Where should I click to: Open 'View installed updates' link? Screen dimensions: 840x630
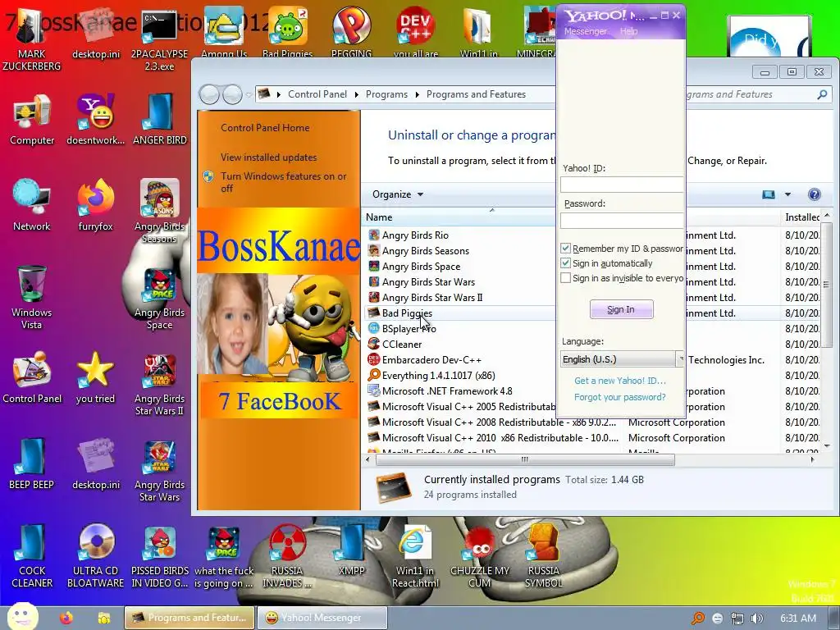coord(268,157)
